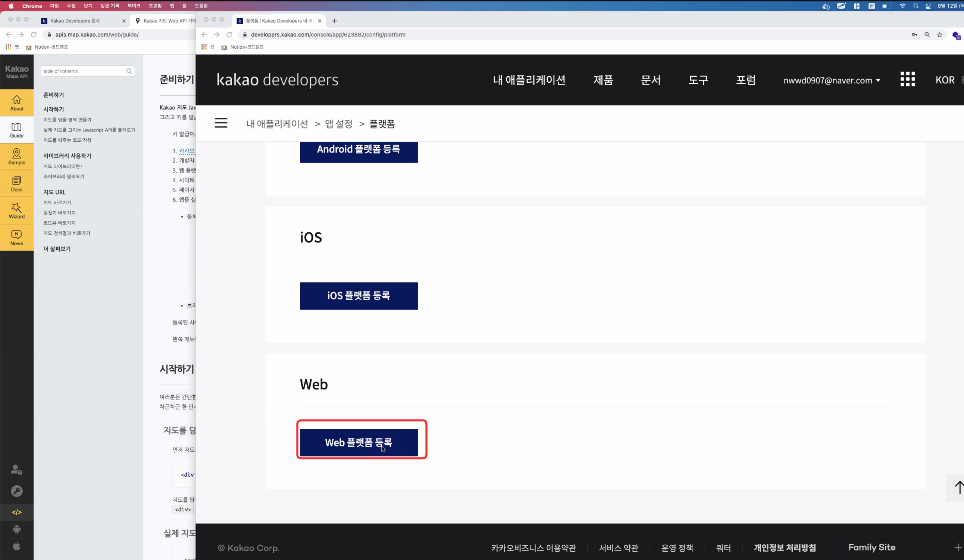Image resolution: width=964 pixels, height=560 pixels.
Task: Switch to the Kakao Developers 문서 tab
Action: coord(75,20)
